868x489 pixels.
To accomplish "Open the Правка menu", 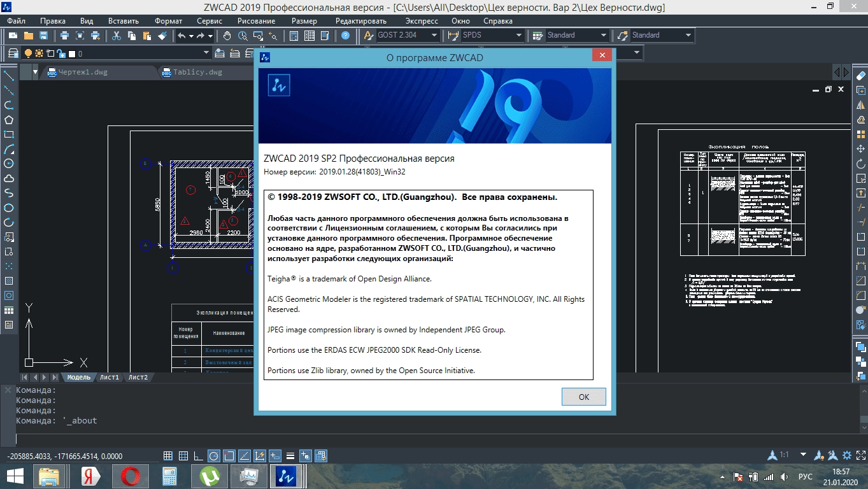I will click(52, 21).
